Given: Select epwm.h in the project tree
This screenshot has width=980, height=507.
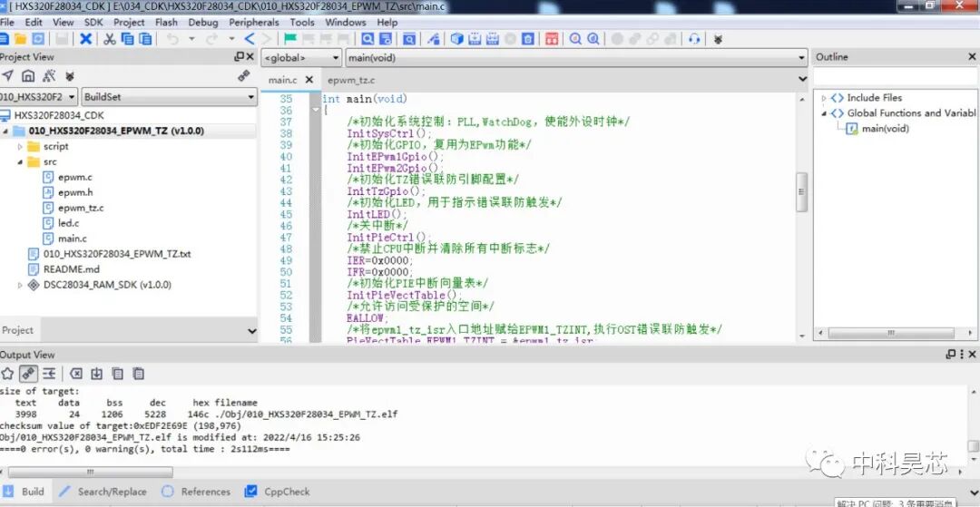Looking at the screenshot, I should pyautogui.click(x=75, y=192).
